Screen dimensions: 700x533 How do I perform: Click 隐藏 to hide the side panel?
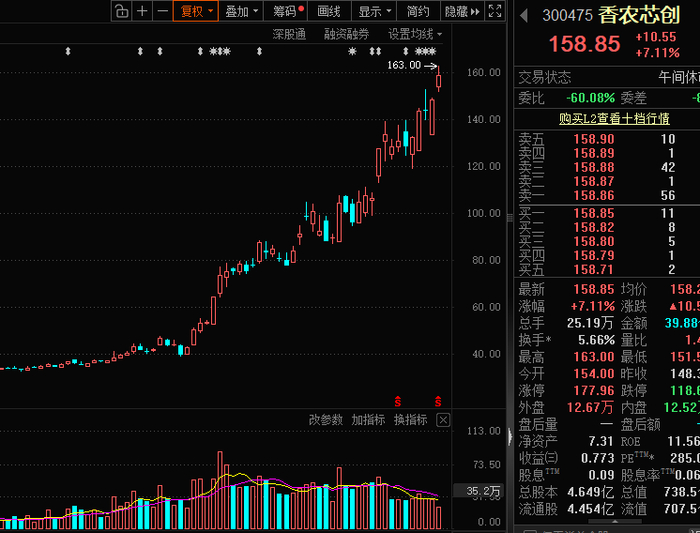click(x=462, y=11)
